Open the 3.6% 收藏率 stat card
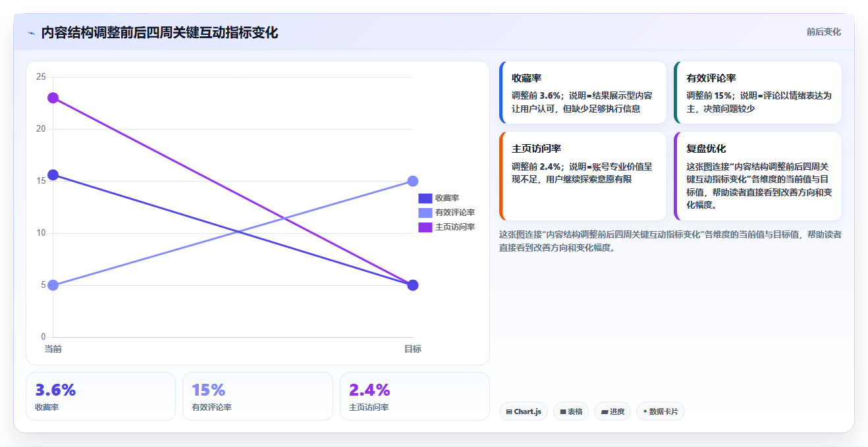The image size is (868, 447). [101, 396]
